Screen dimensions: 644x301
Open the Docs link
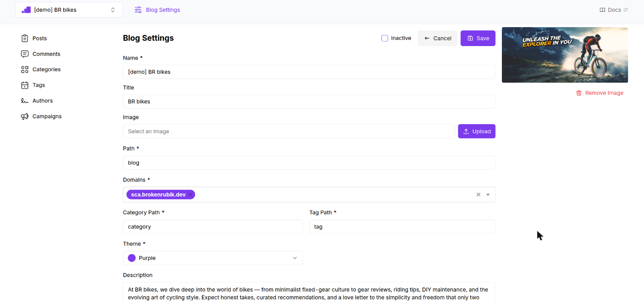[614, 10]
